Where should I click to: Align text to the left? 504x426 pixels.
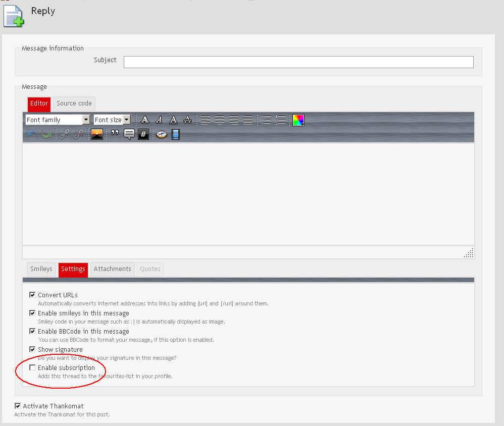tap(206, 120)
